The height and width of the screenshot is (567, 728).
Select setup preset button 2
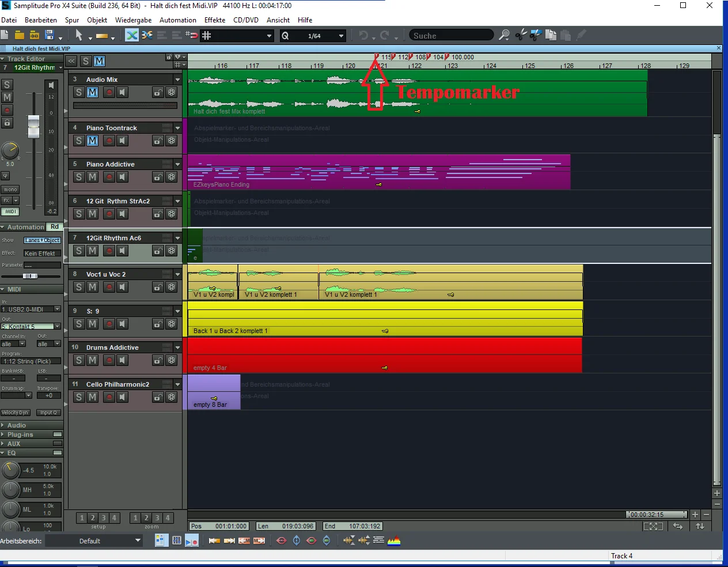pos(93,518)
